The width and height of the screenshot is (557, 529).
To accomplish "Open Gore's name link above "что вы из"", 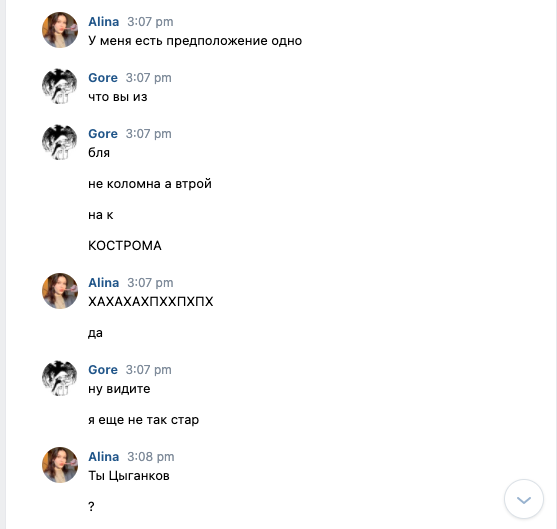I will click(x=103, y=78).
